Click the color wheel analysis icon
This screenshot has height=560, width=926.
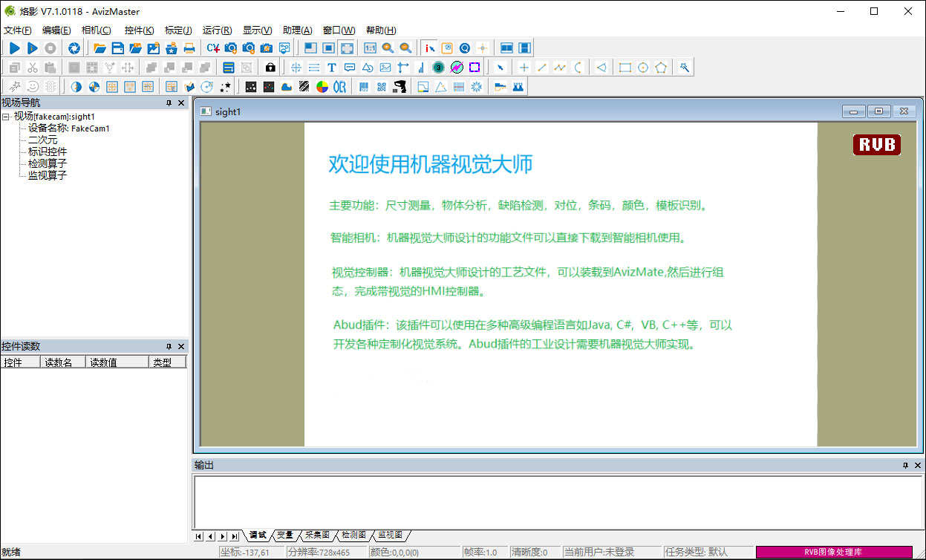322,87
